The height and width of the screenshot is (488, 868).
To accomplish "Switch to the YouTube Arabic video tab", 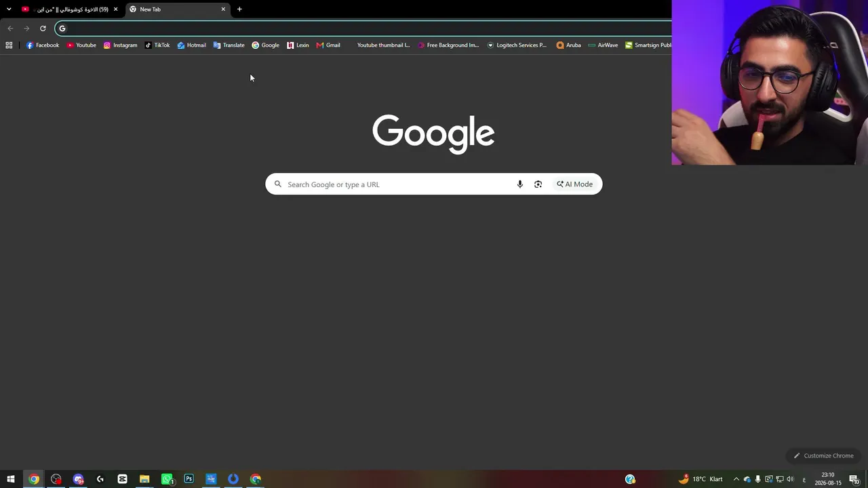I will point(70,9).
